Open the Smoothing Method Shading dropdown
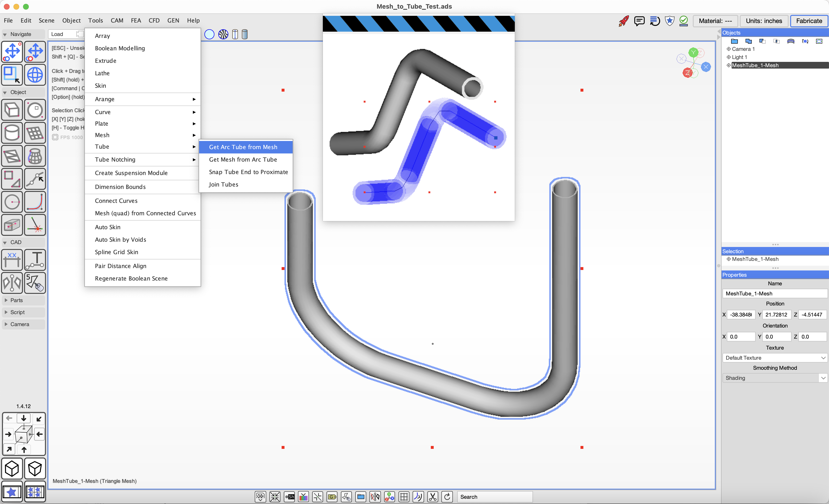This screenshot has width=829, height=504. click(775, 378)
